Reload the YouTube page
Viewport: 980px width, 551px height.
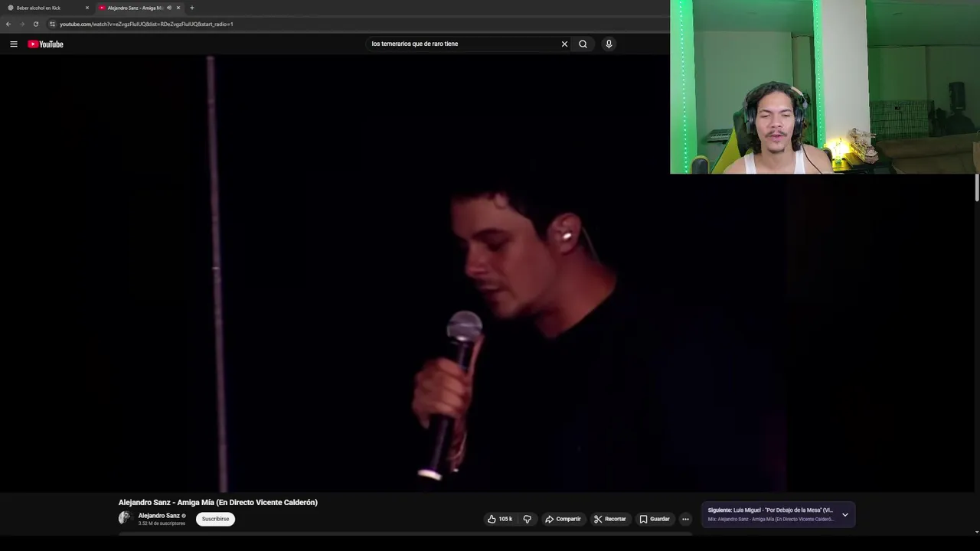(x=35, y=24)
